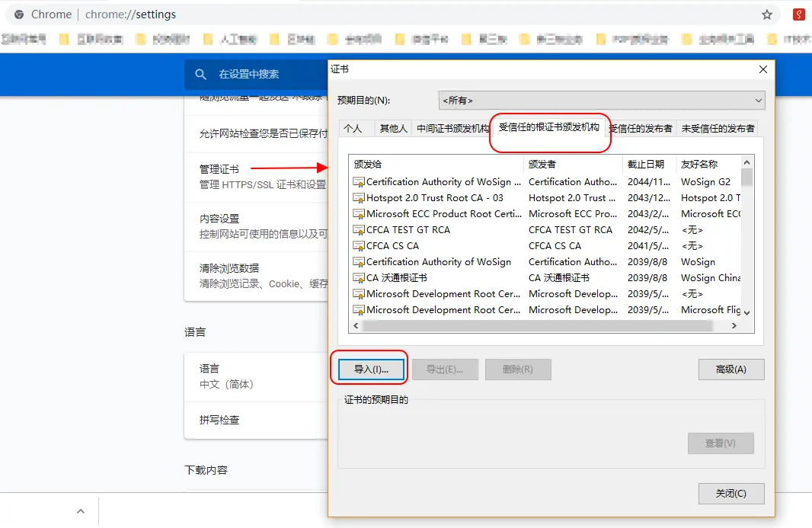
Task: Click the list's scroll up arrow
Action: 746,162
